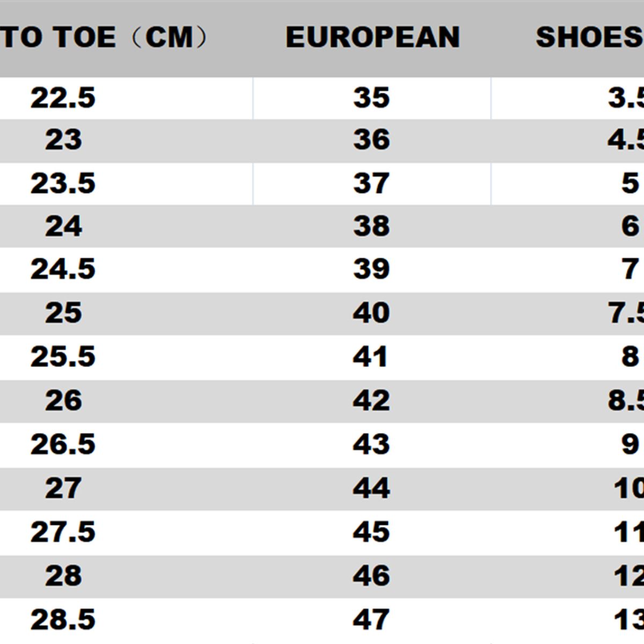This screenshot has width=644, height=644.
Task: Select European size 40 cell
Action: [371, 313]
